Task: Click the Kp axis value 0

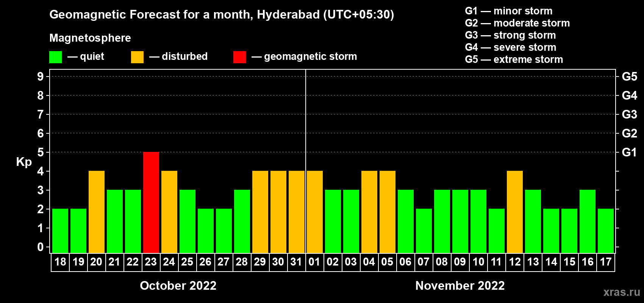Action: [x=41, y=247]
